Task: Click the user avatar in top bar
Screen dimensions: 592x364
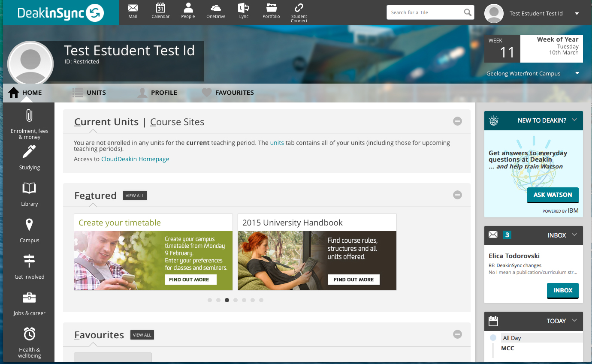Action: click(x=494, y=13)
